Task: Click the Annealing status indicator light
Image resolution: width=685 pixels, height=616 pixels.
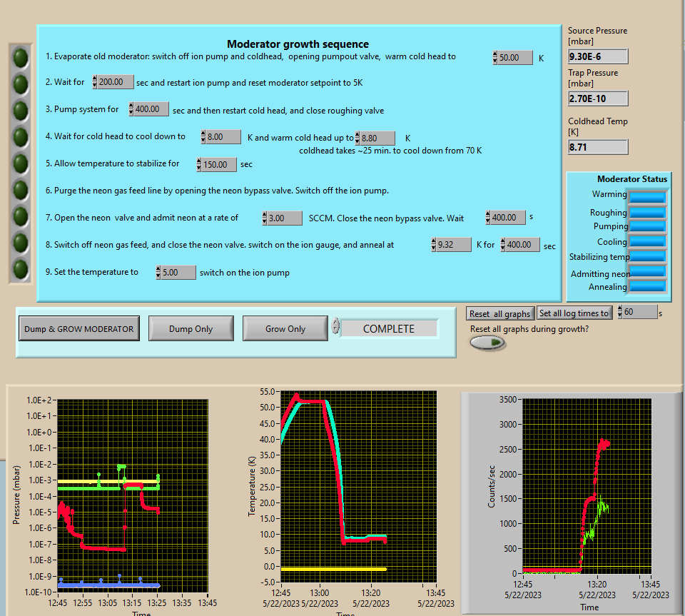Action: (647, 286)
